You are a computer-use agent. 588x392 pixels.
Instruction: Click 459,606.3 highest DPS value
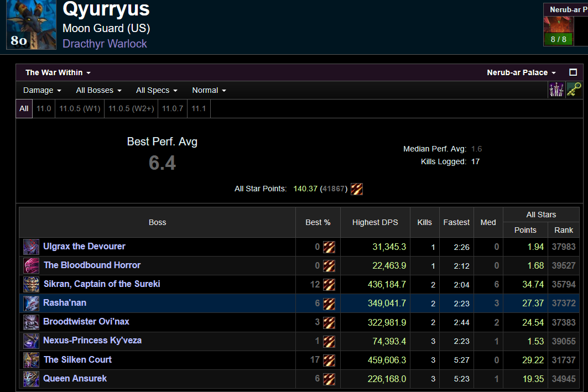387,360
